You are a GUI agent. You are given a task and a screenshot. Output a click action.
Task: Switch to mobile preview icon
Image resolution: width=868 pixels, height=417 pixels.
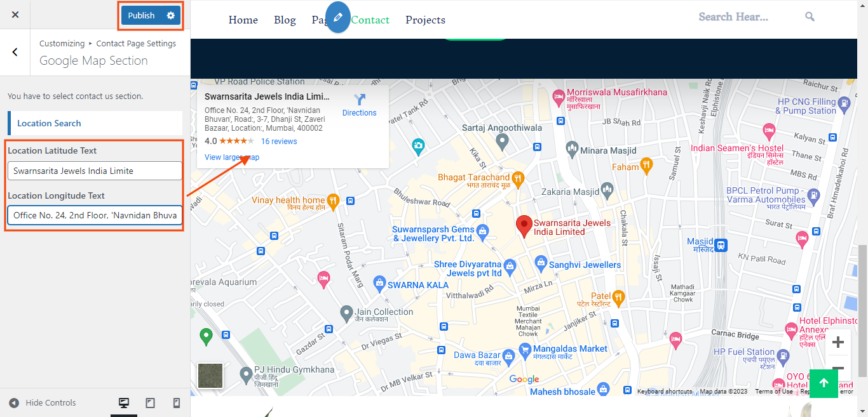[177, 403]
